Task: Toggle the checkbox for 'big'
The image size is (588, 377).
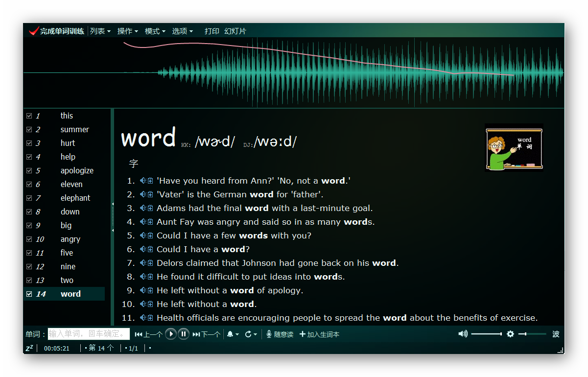Action: (29, 226)
